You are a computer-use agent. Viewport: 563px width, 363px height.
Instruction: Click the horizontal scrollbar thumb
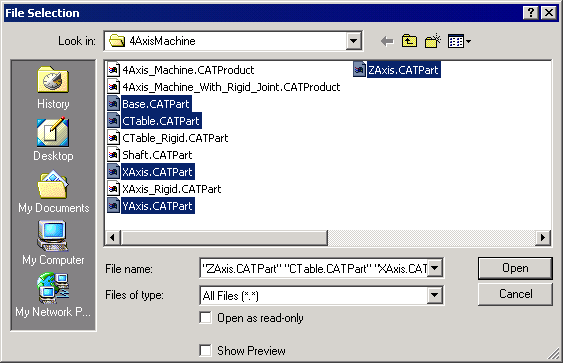(224, 237)
